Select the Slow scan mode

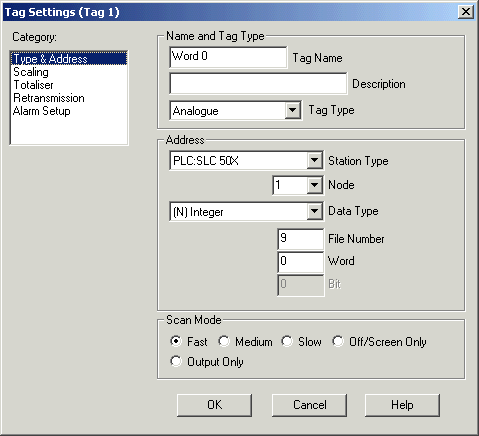[x=287, y=341]
